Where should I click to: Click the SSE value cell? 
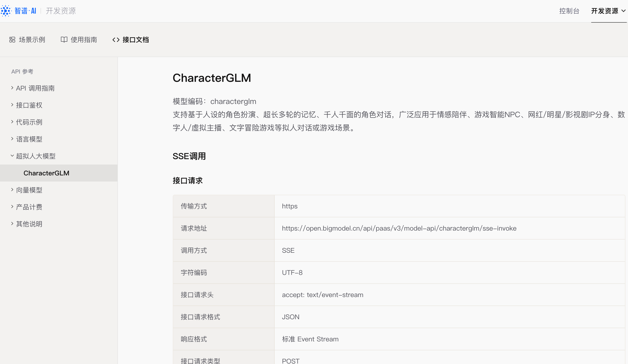(450, 250)
